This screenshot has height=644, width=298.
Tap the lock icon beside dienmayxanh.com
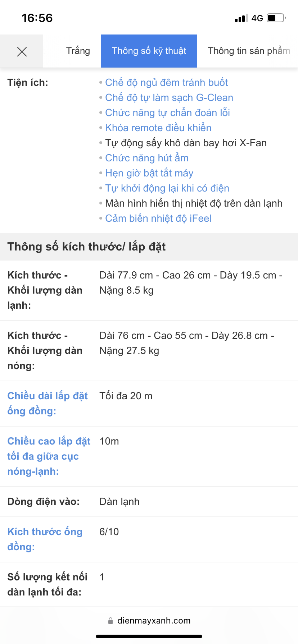[x=110, y=621]
